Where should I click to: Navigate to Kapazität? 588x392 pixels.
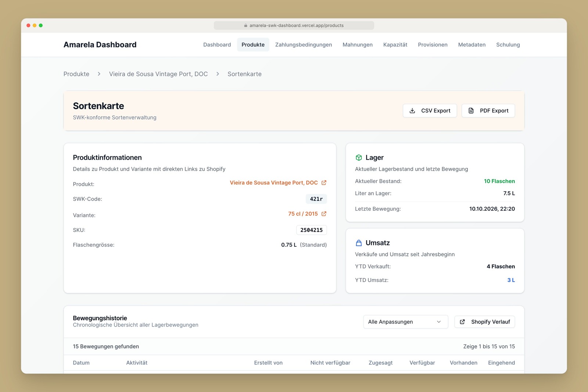pyautogui.click(x=395, y=44)
